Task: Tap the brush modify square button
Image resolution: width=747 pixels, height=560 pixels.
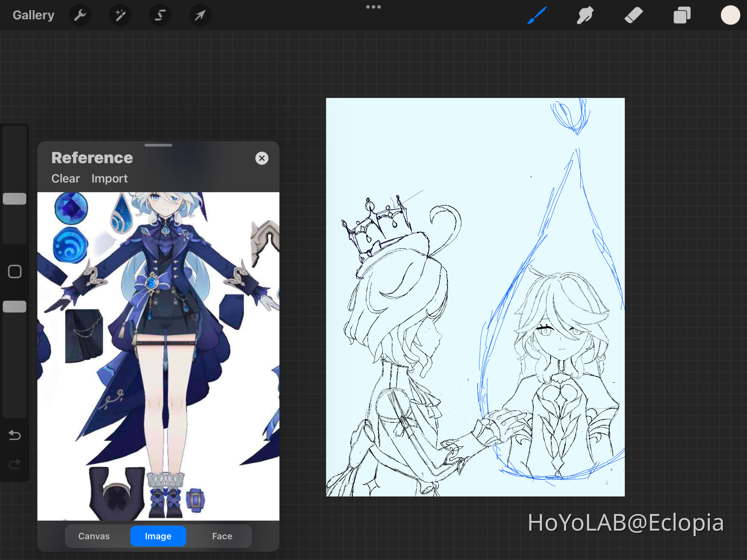Action: click(x=14, y=272)
